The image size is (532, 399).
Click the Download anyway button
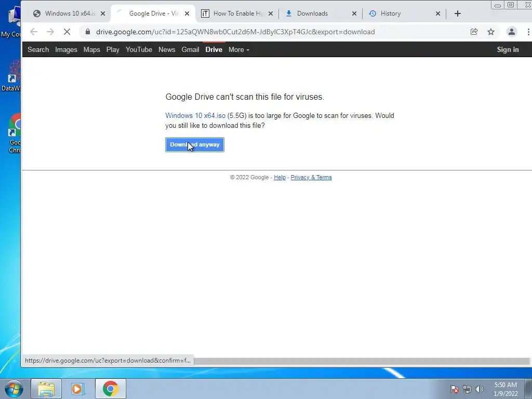(x=195, y=144)
